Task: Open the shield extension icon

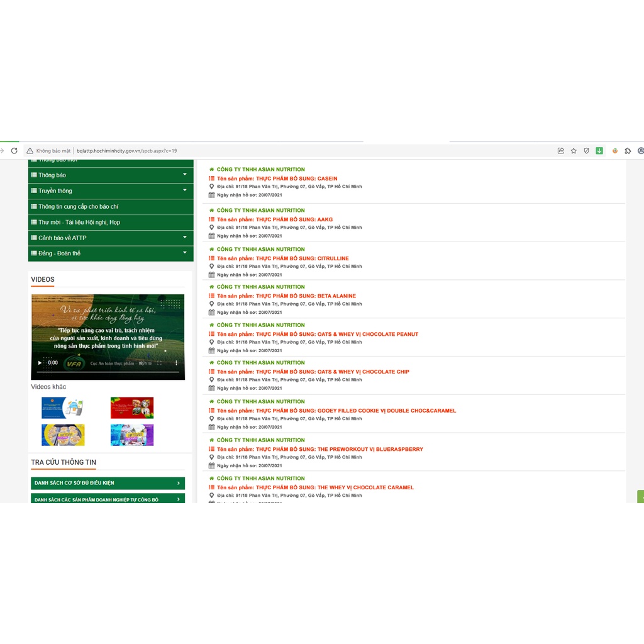Action: click(x=587, y=151)
